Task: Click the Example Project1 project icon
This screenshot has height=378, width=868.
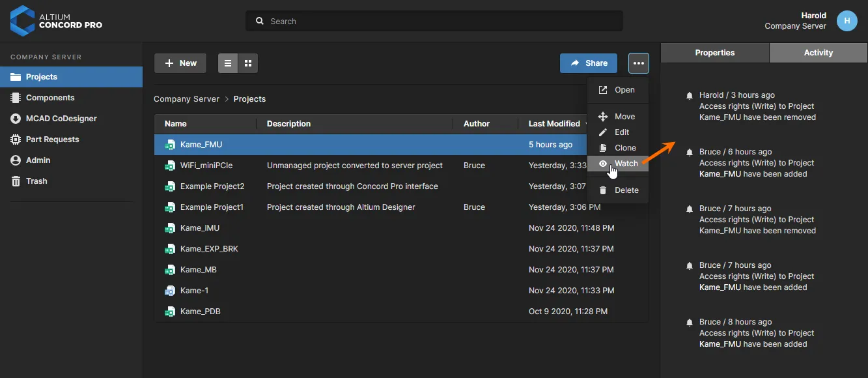Action: tap(170, 207)
